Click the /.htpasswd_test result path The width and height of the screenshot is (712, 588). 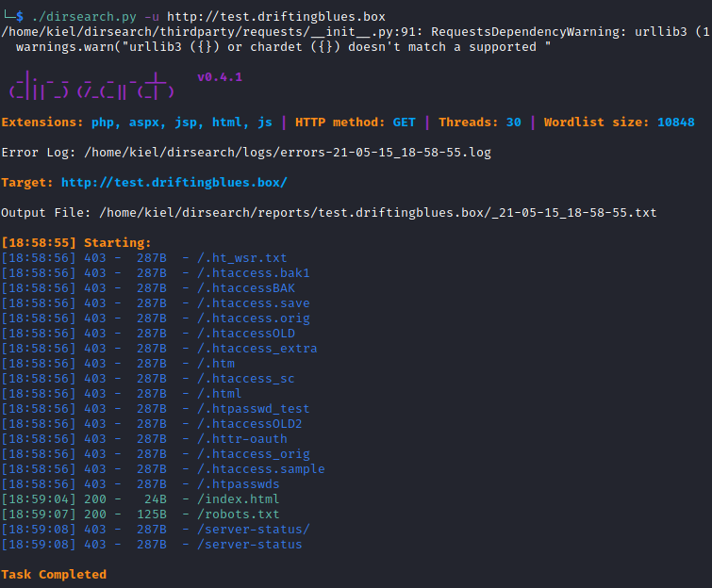point(254,408)
